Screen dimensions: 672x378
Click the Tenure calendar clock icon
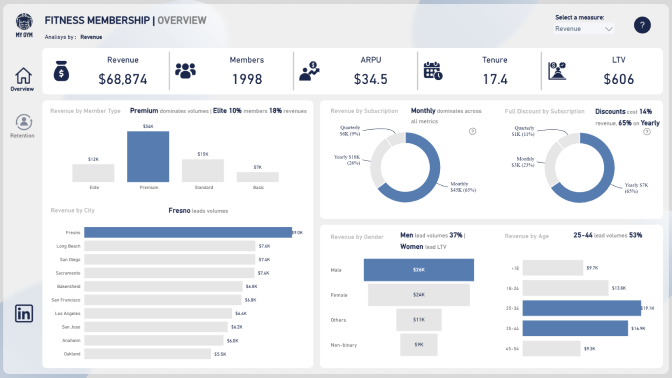click(x=433, y=71)
